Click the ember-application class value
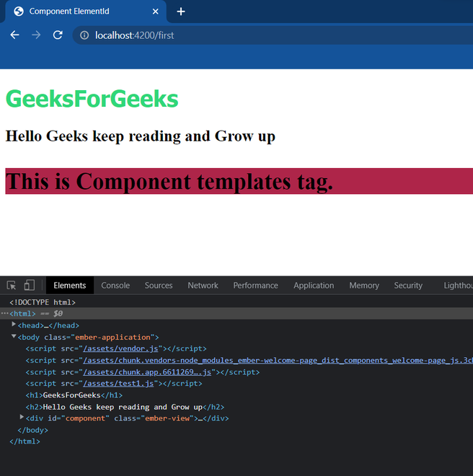Viewport: 473px width, 476px height. pyautogui.click(x=112, y=338)
